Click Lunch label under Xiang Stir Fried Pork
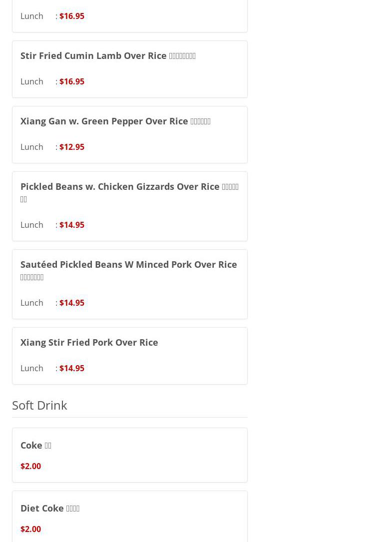 pos(32,368)
